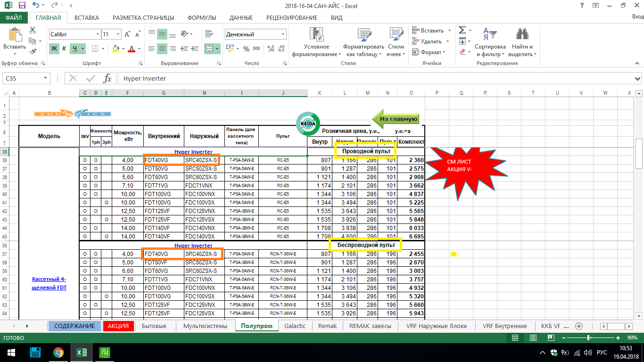Switch to Page Break Preview view
The width and height of the screenshot is (644, 362).
click(551, 338)
